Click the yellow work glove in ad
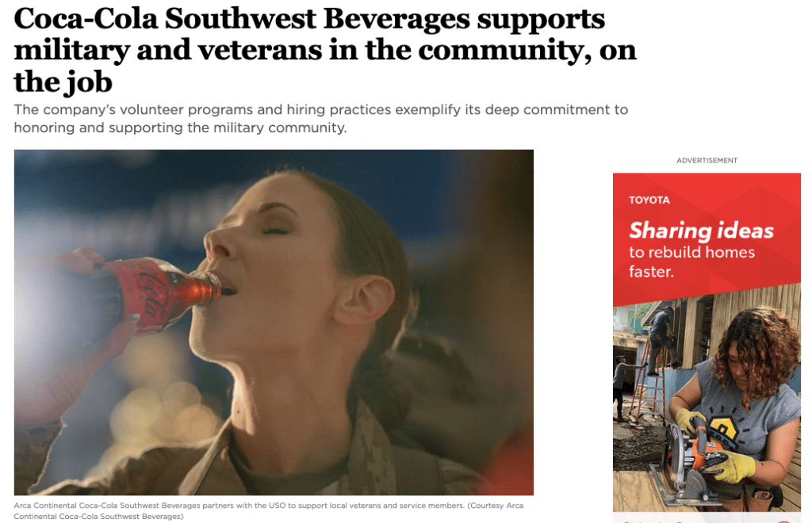Image resolution: width=812 pixels, height=523 pixels. click(730, 466)
